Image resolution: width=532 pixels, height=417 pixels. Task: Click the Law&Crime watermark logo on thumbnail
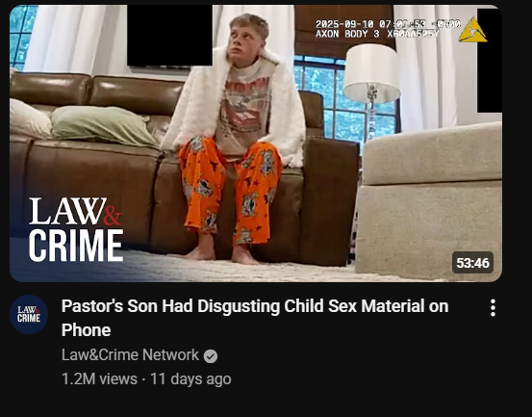pyautogui.click(x=76, y=229)
